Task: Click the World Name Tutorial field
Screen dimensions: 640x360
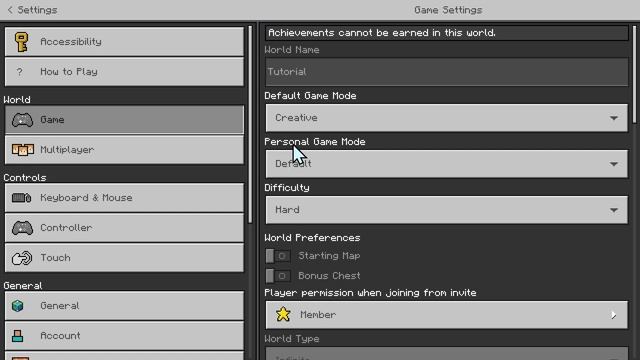Action: point(447,72)
